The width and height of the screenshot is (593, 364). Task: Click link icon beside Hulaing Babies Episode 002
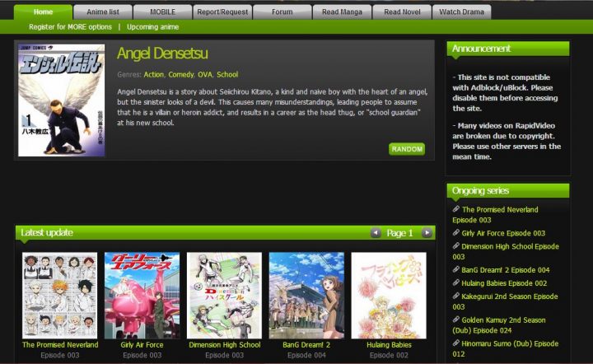pos(456,282)
